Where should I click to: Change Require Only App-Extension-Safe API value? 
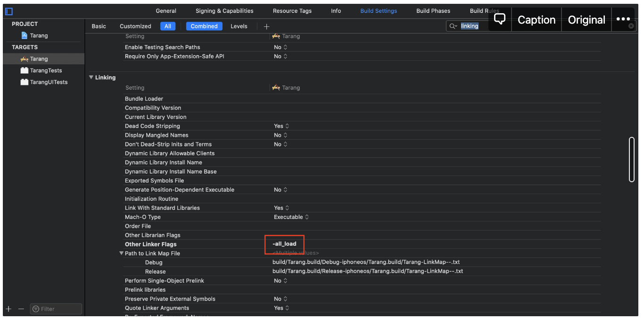(281, 56)
